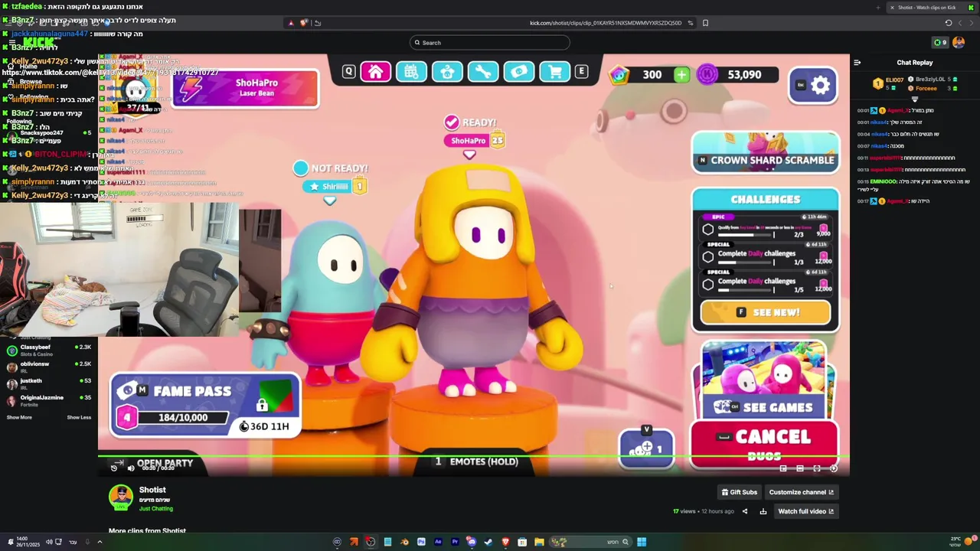Open the Windows Start button

642,542
